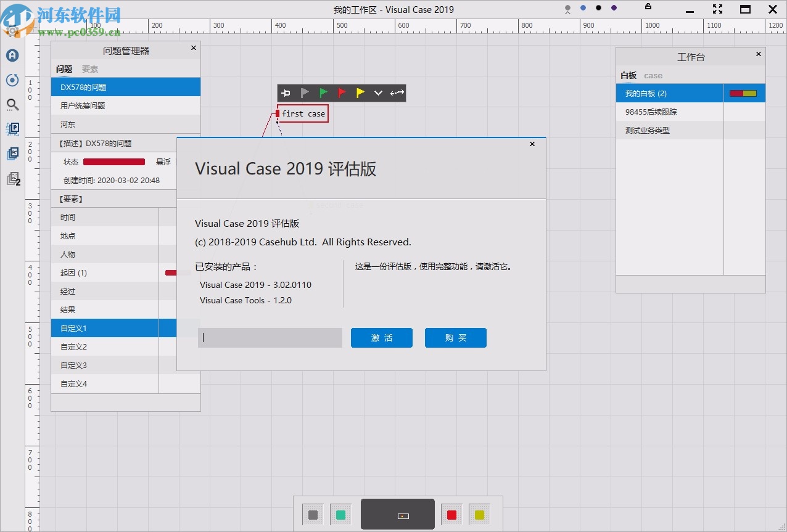
Task: Select the circular refresh icon in the sidebar
Action: click(x=12, y=80)
